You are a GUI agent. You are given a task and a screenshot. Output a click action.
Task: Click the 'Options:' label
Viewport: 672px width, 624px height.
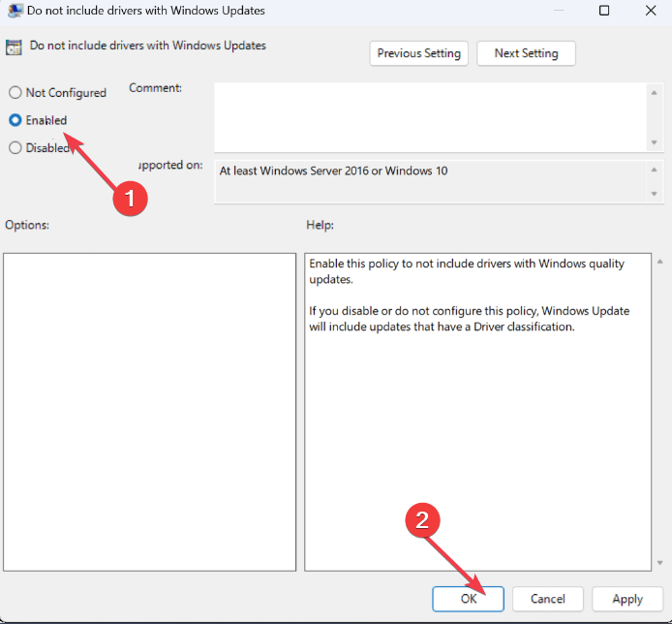(x=27, y=225)
